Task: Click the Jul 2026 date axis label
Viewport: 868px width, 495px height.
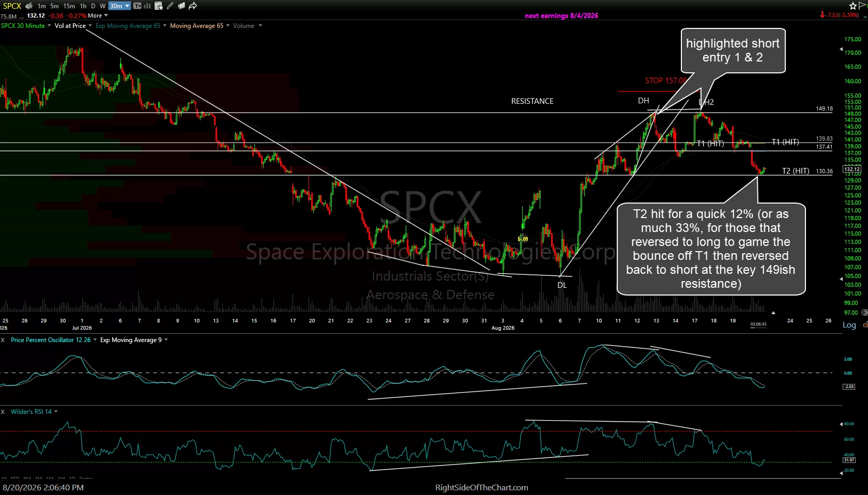Action: point(82,328)
